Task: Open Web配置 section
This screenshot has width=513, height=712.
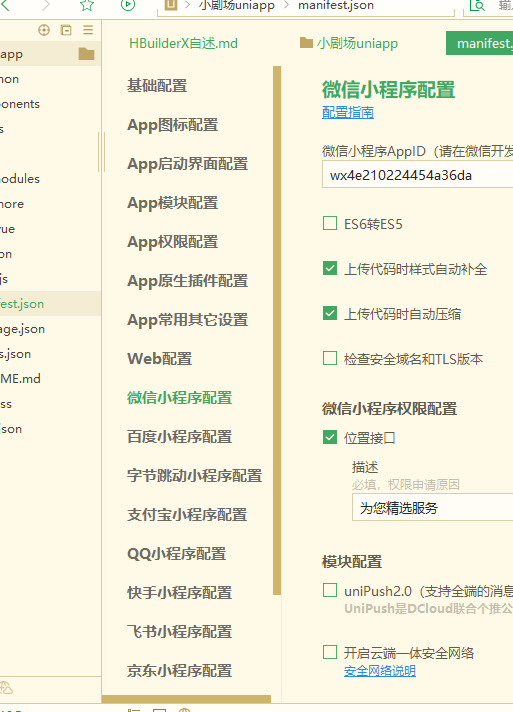Action: 160,359
